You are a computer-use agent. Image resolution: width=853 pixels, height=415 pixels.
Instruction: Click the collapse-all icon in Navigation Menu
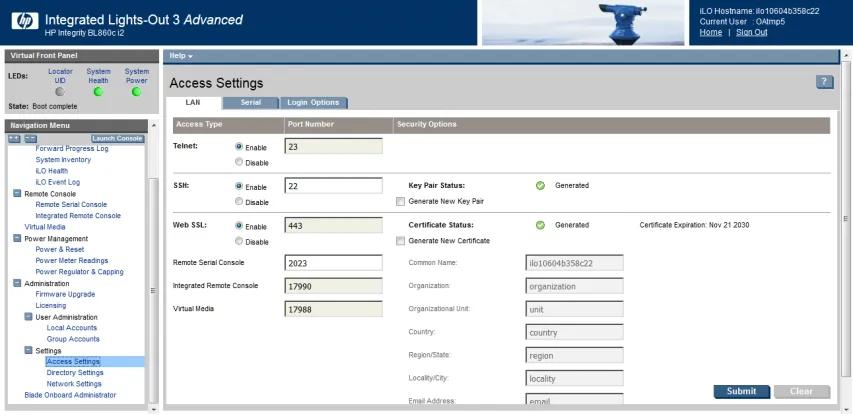(30, 138)
